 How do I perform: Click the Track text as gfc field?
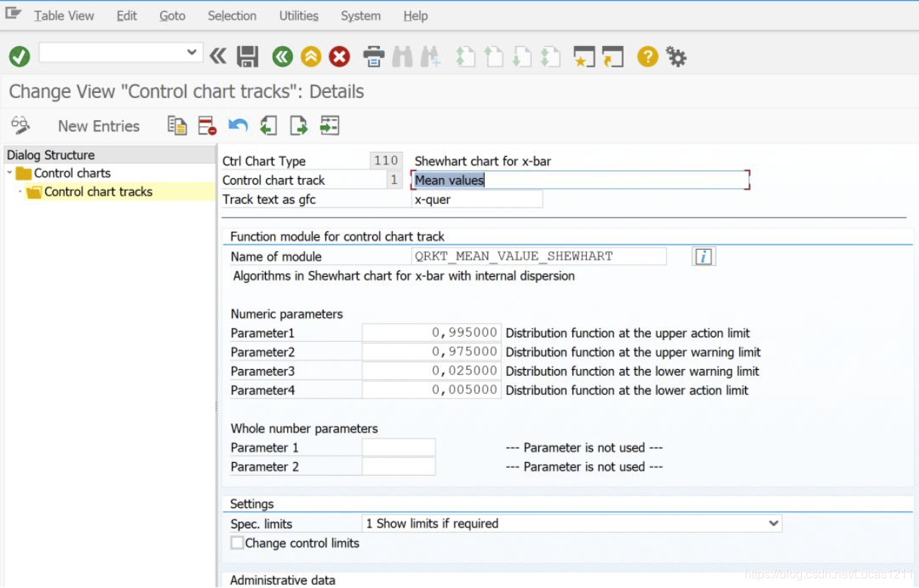(x=477, y=199)
